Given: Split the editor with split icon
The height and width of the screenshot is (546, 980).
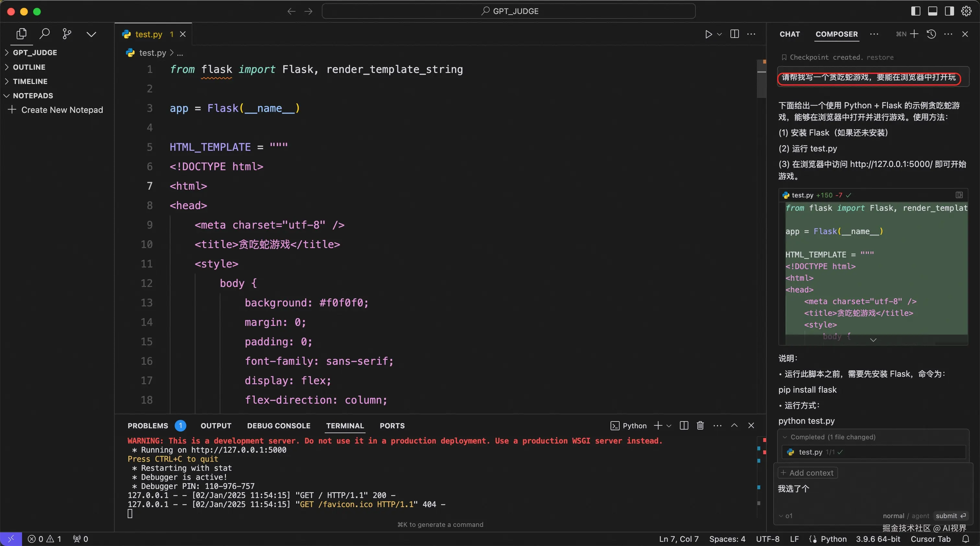Looking at the screenshot, I should [735, 34].
